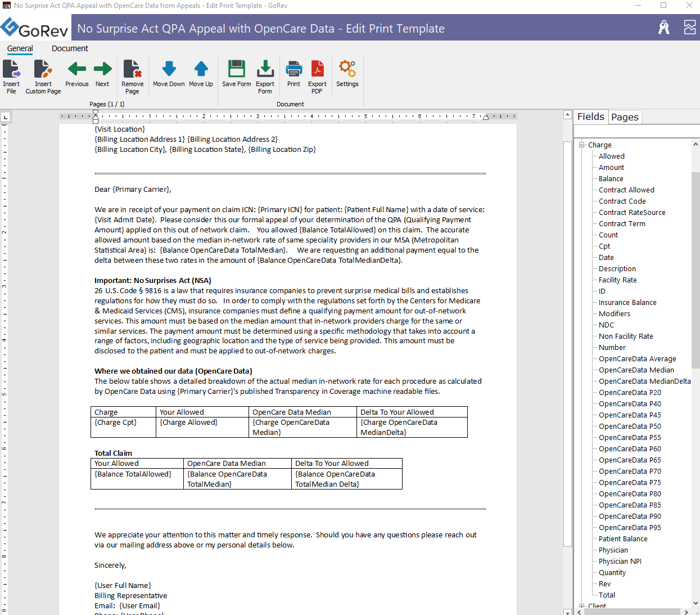Select the NDC field in tree
The width and height of the screenshot is (700, 615).
[606, 325]
